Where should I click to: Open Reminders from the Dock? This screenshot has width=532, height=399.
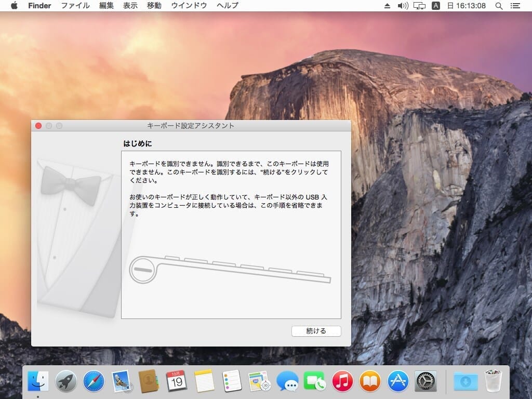(x=232, y=382)
